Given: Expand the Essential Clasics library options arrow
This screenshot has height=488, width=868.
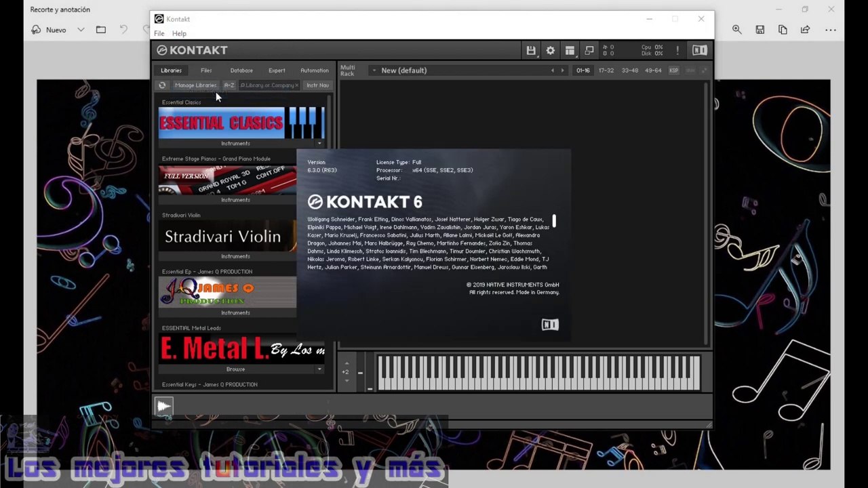Looking at the screenshot, I should click(319, 144).
